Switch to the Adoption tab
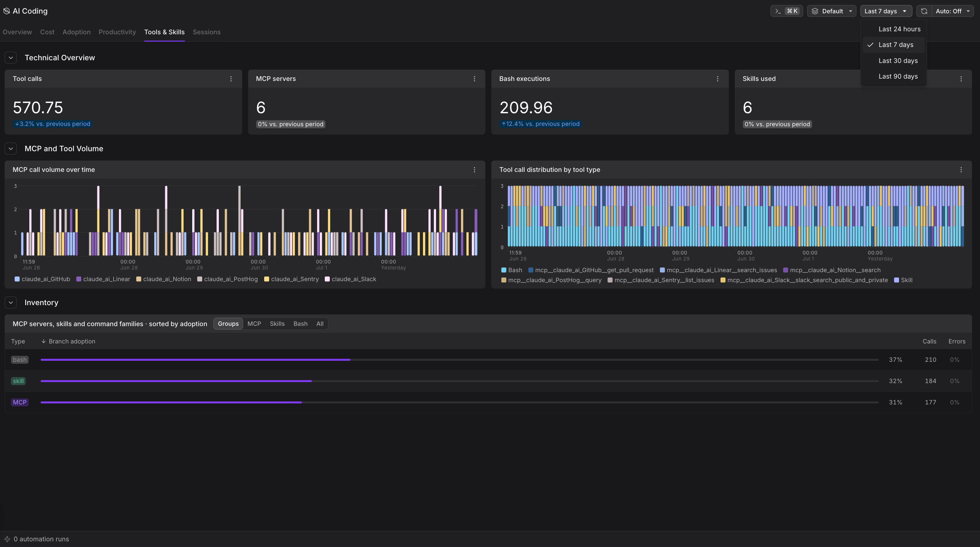The height and width of the screenshot is (547, 980). pos(77,32)
